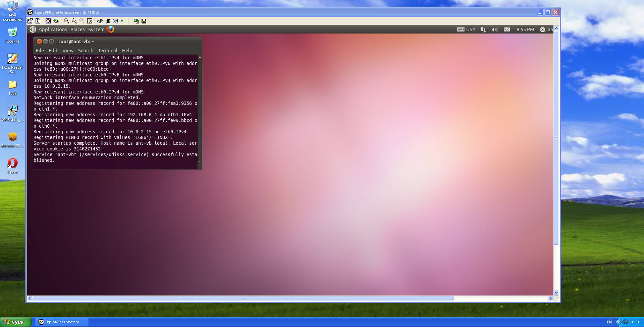Click the horizontal scrollbar of VNC viewer
The height and width of the screenshot is (327, 644).
coord(243,299)
